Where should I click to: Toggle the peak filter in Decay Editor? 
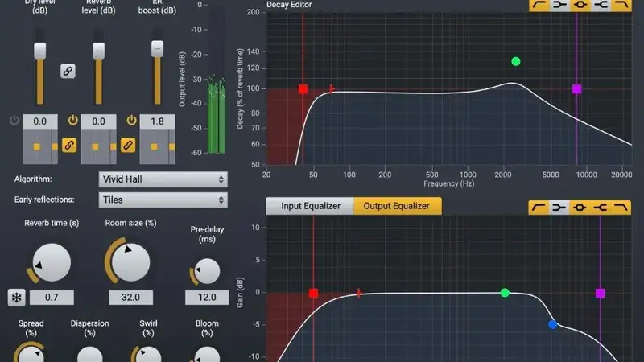click(x=580, y=5)
